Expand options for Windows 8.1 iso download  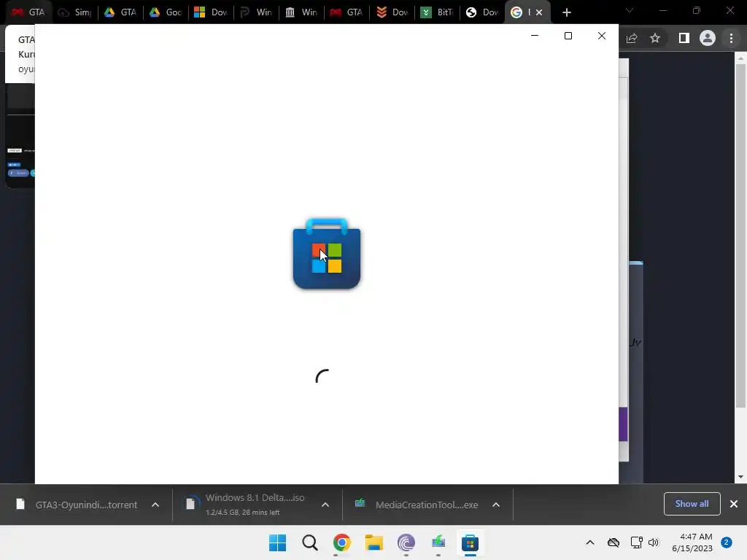325,505
